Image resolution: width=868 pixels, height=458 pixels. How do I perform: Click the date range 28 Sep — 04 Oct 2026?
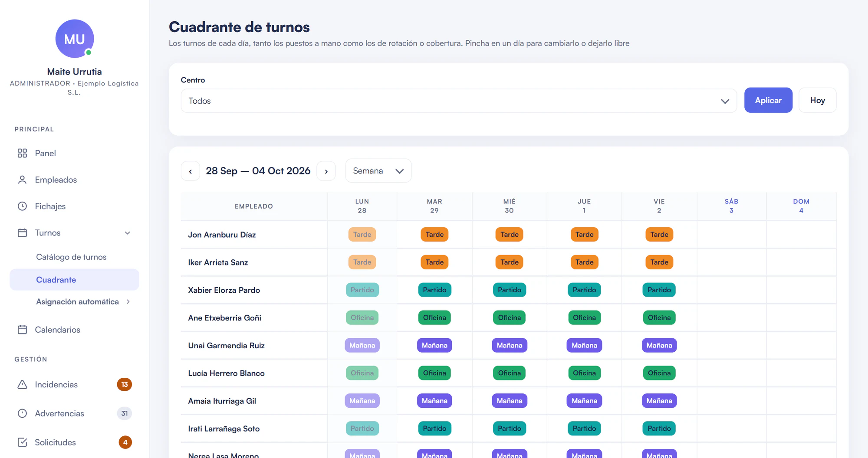click(258, 171)
